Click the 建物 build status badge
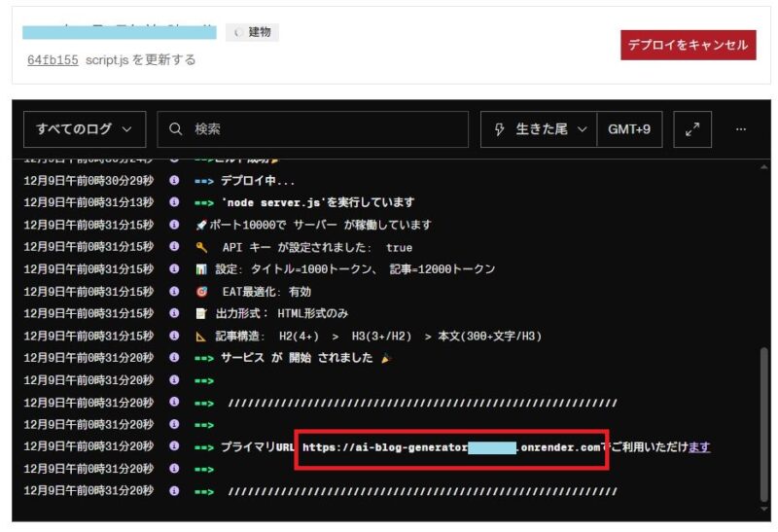Viewport: 778px width, 532px height. (253, 33)
